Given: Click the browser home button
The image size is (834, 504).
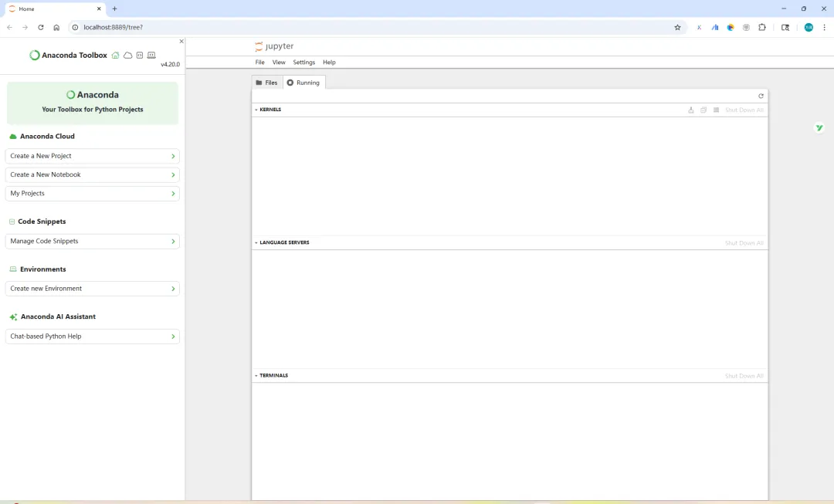Looking at the screenshot, I should (x=56, y=27).
